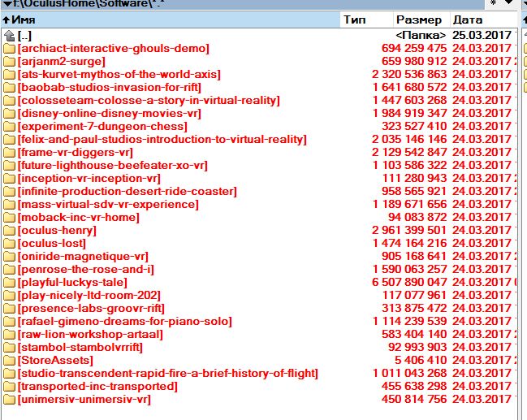The width and height of the screenshot is (527, 420).
Task: Select the [..] parent folder entry
Action: 24,36
